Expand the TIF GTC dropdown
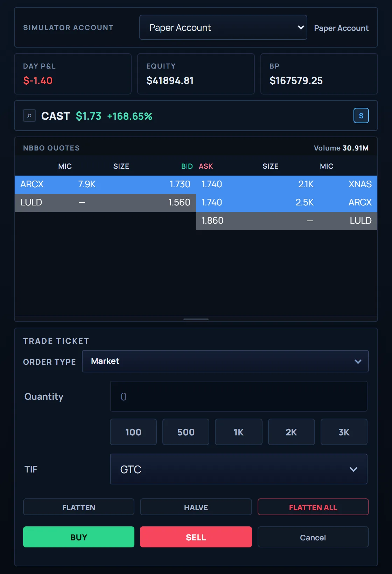Viewport: 392px width, 574px height. pyautogui.click(x=238, y=469)
